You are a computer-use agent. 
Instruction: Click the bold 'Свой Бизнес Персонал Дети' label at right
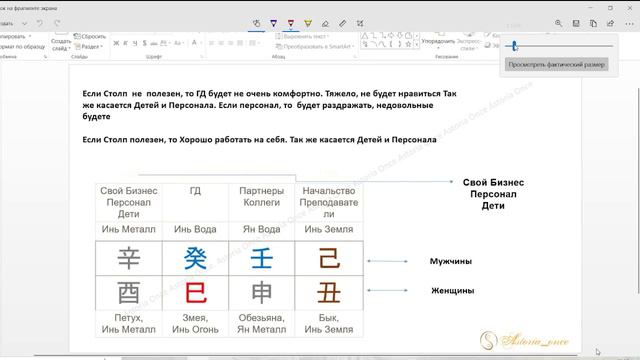493,194
